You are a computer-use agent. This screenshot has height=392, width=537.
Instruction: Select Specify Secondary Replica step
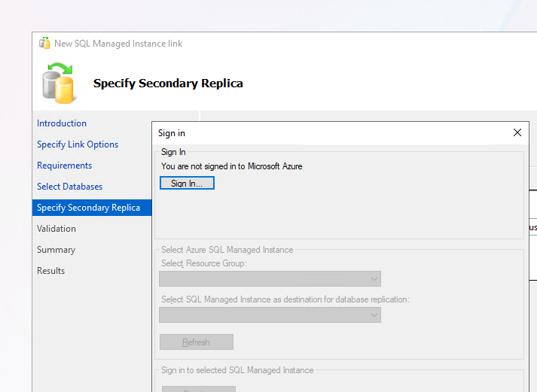coord(92,208)
